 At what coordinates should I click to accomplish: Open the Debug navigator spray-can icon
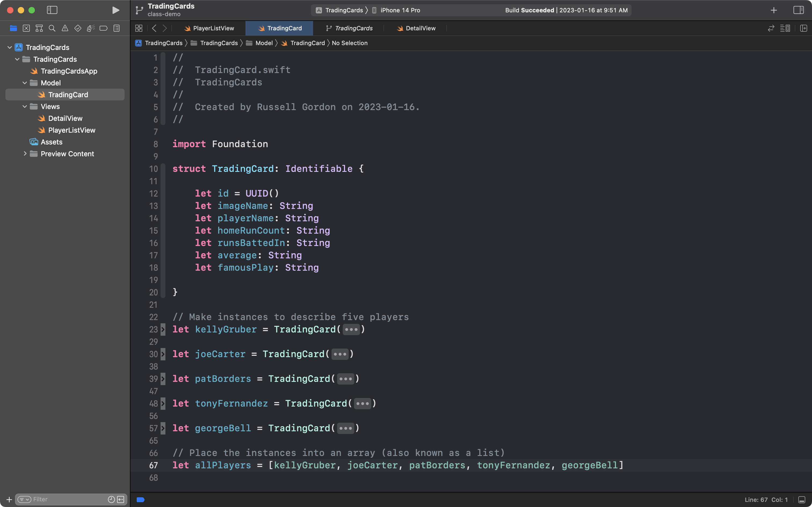click(90, 28)
